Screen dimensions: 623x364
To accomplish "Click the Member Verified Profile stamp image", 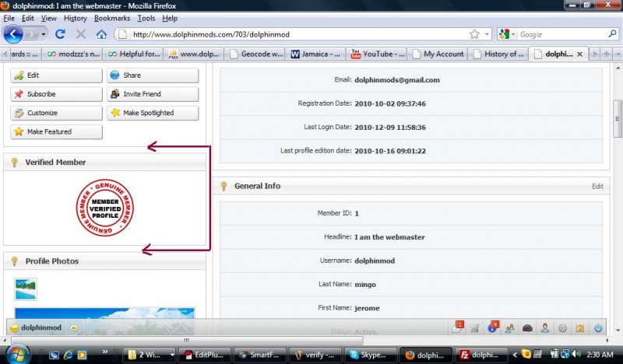I will pyautogui.click(x=105, y=208).
